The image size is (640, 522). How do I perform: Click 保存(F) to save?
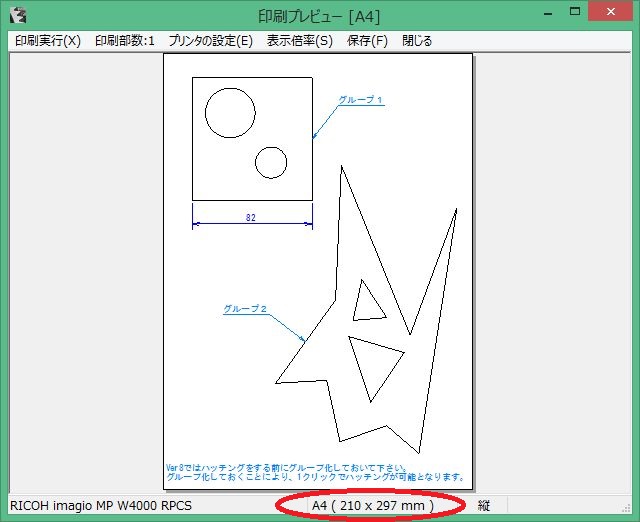pyautogui.click(x=367, y=41)
